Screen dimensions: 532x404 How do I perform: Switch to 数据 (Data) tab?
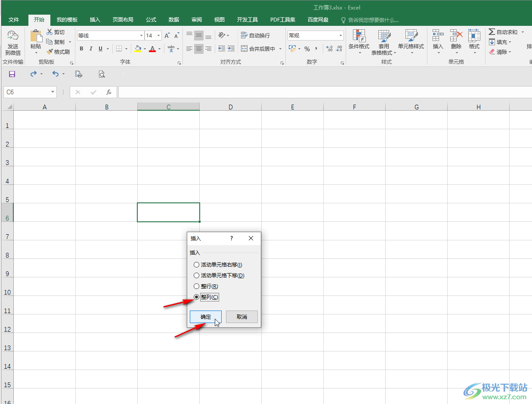click(174, 20)
